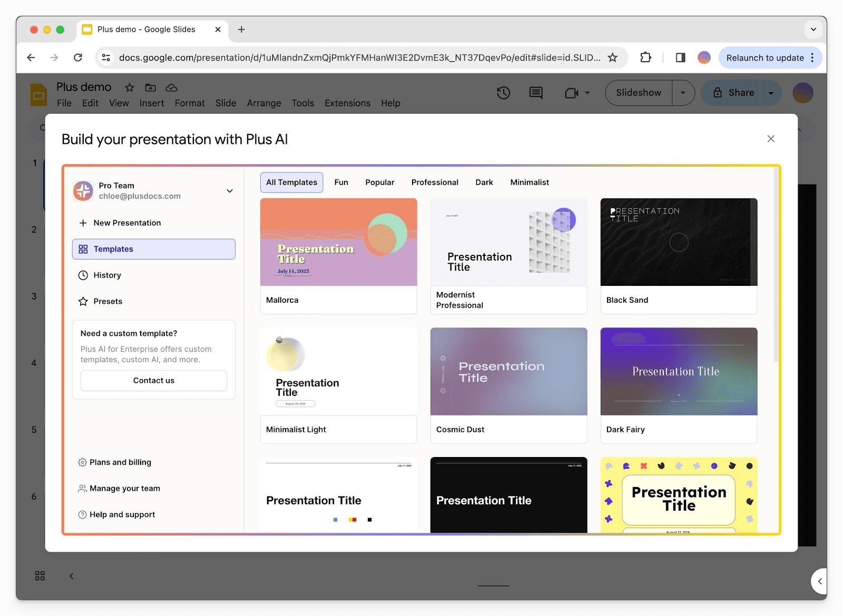Open History in the sidebar
843x616 pixels.
pos(107,275)
